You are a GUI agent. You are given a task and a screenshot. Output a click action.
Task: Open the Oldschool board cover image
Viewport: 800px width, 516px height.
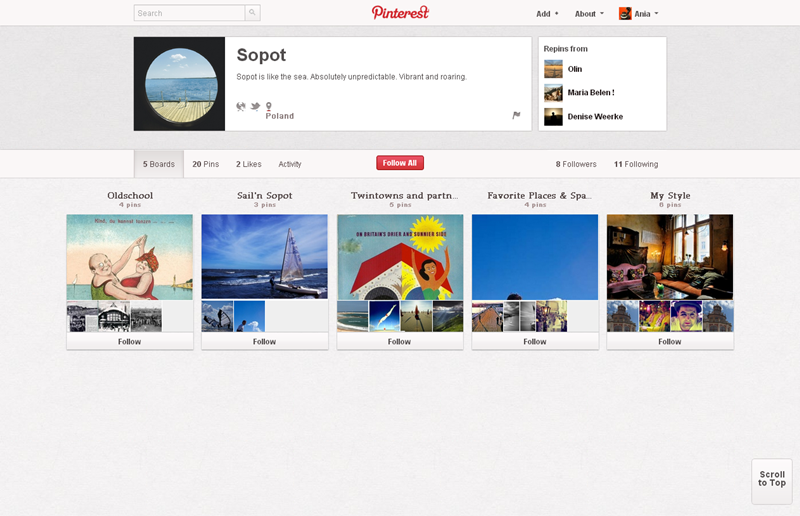pos(129,257)
